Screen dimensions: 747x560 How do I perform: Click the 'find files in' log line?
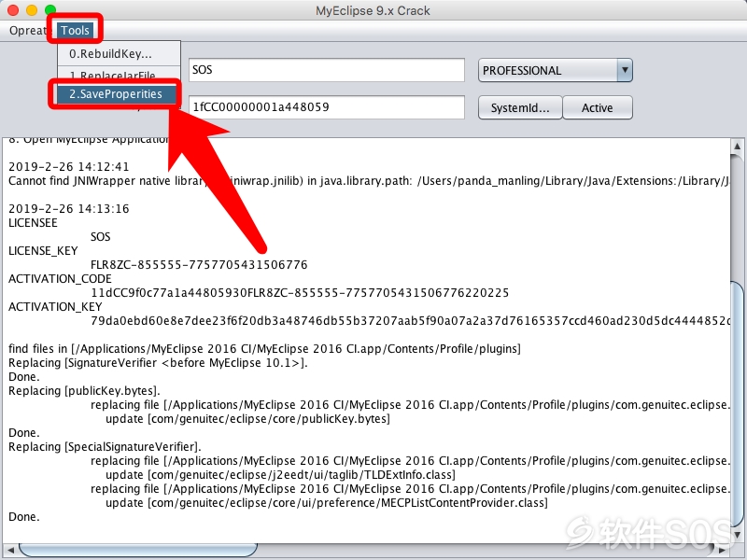[x=264, y=349]
